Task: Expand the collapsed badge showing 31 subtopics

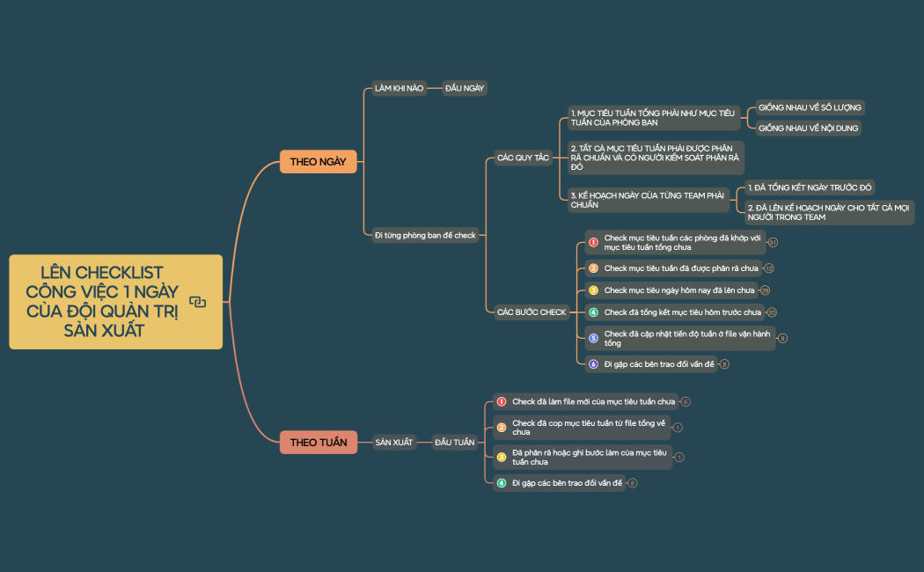Action: (773, 243)
